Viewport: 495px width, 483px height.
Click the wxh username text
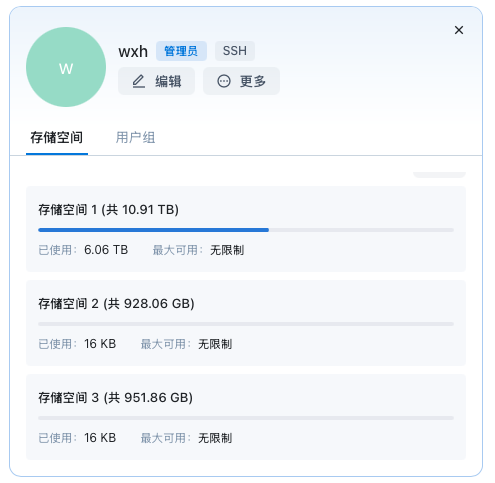(x=133, y=51)
